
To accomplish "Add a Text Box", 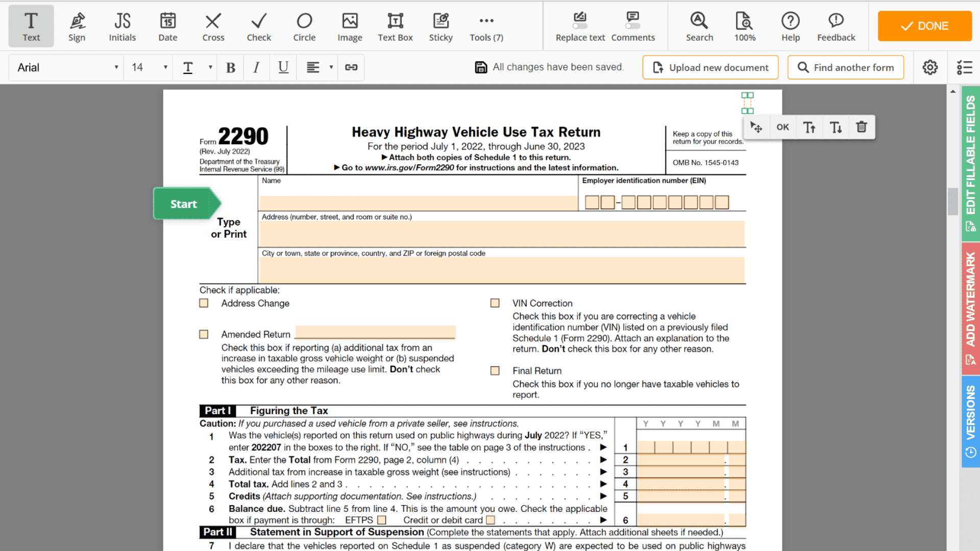I will pos(396,27).
